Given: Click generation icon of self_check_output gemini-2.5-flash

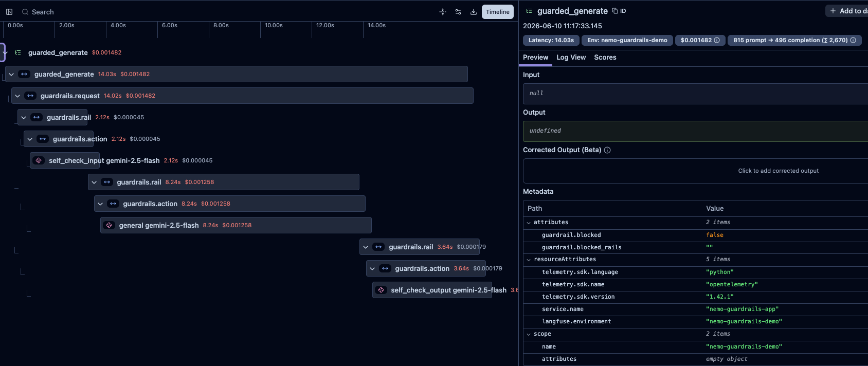Looking at the screenshot, I should coord(381,290).
